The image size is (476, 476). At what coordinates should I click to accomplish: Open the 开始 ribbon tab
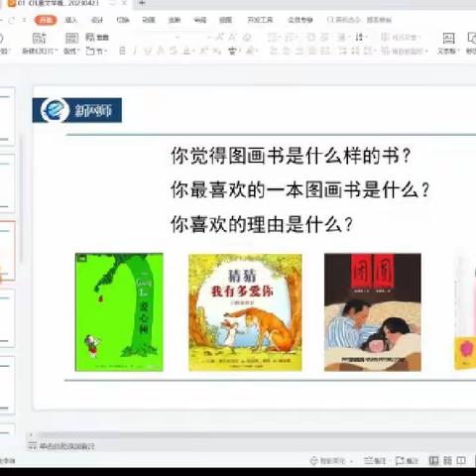point(46,20)
